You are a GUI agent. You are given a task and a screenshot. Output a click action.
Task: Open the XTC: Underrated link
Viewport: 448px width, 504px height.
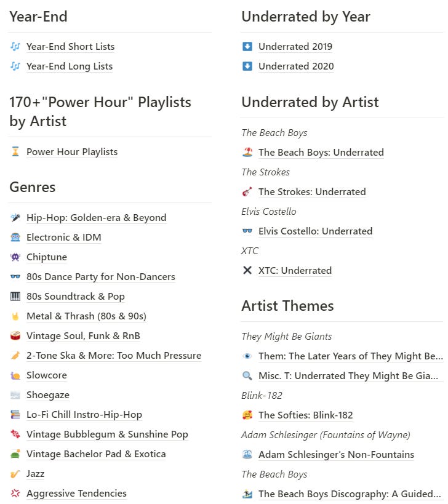click(x=295, y=271)
